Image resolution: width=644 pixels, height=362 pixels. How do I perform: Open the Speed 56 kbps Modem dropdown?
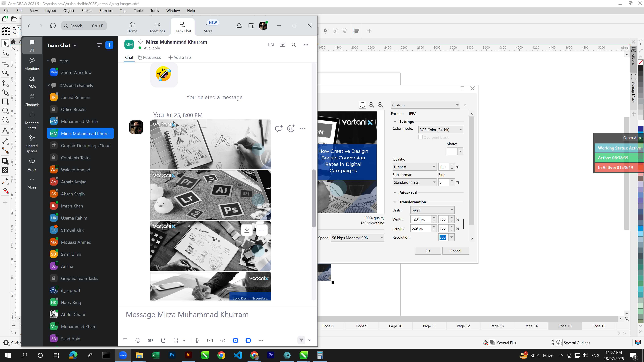(357, 238)
